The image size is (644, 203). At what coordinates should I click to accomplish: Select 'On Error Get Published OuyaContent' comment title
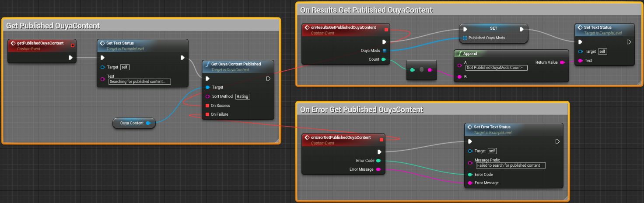(361, 109)
